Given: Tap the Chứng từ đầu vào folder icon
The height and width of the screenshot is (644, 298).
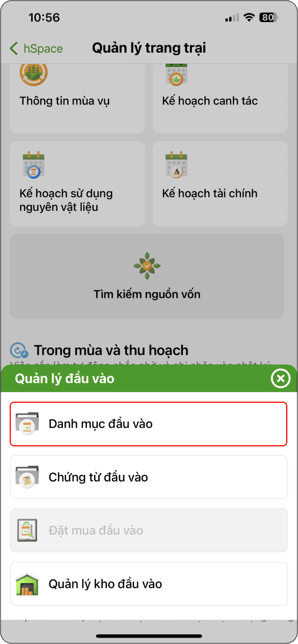Looking at the screenshot, I should [27, 477].
